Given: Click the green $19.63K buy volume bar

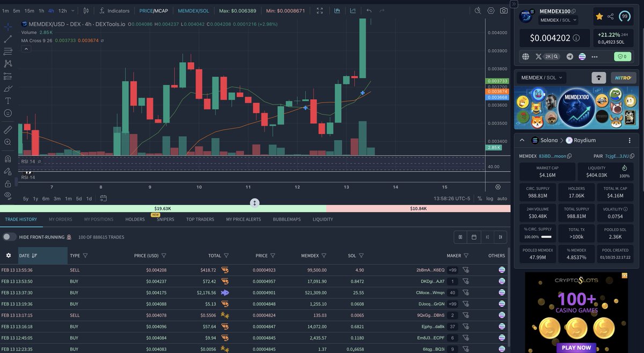Looking at the screenshot, I should (x=163, y=208).
